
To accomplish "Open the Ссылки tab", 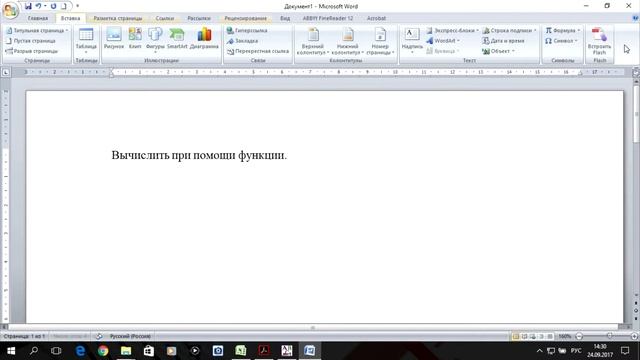I will (165, 18).
